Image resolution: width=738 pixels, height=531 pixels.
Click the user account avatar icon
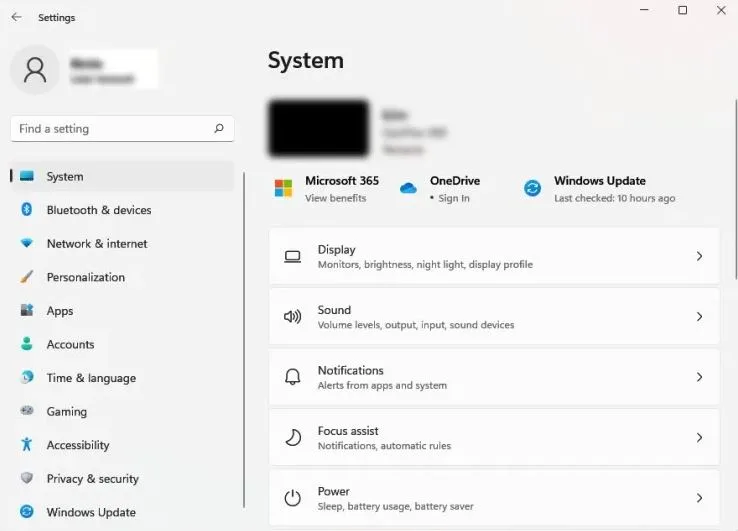coord(35,70)
